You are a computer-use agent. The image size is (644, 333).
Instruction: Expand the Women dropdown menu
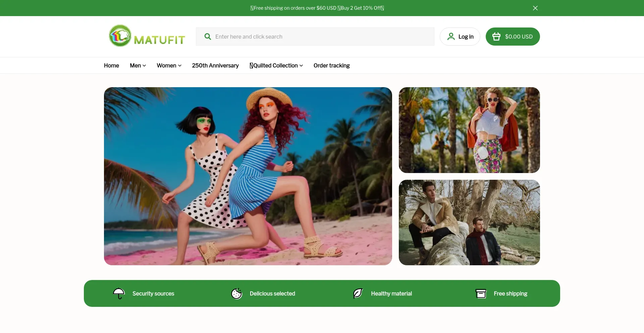pos(169,65)
